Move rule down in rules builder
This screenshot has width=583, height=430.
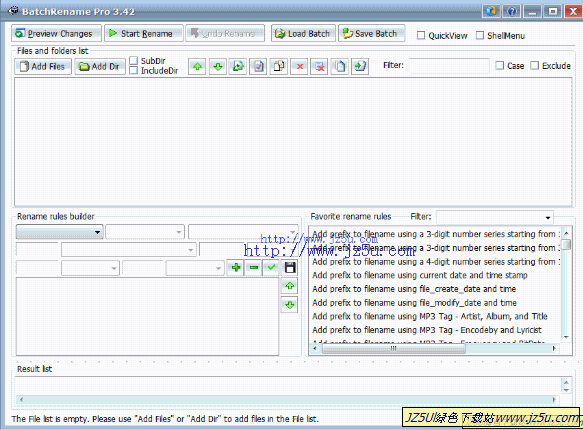coord(290,305)
